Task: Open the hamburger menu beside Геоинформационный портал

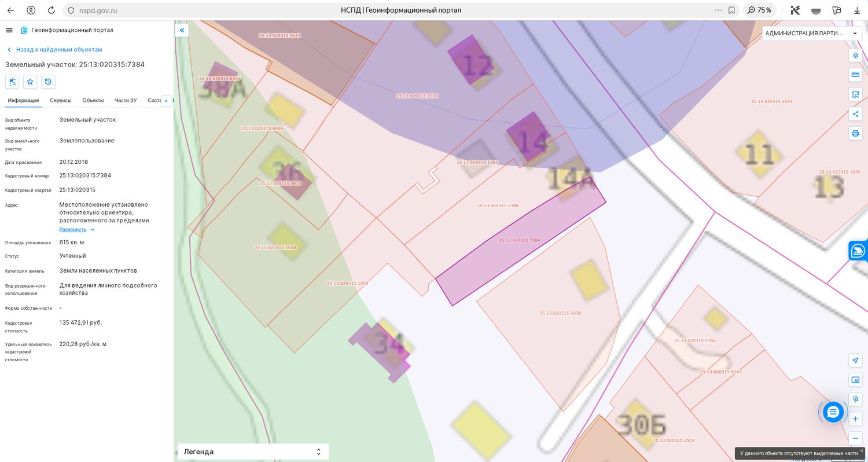Action: (9, 30)
